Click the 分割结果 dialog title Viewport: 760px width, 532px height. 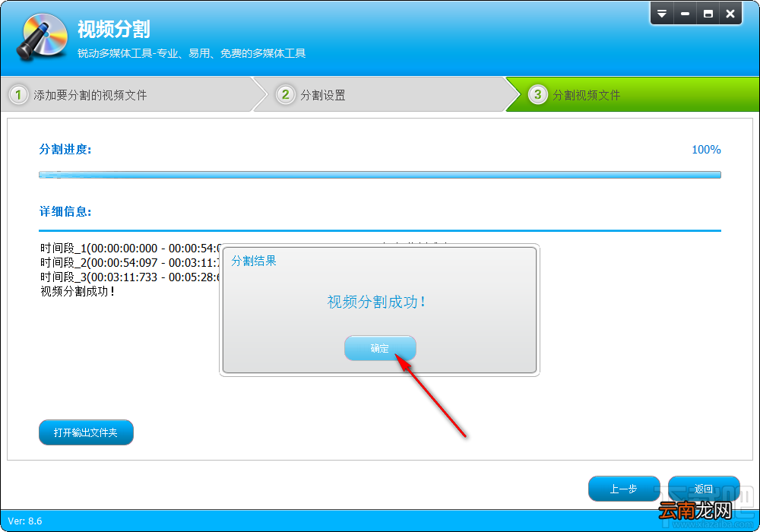pyautogui.click(x=254, y=261)
